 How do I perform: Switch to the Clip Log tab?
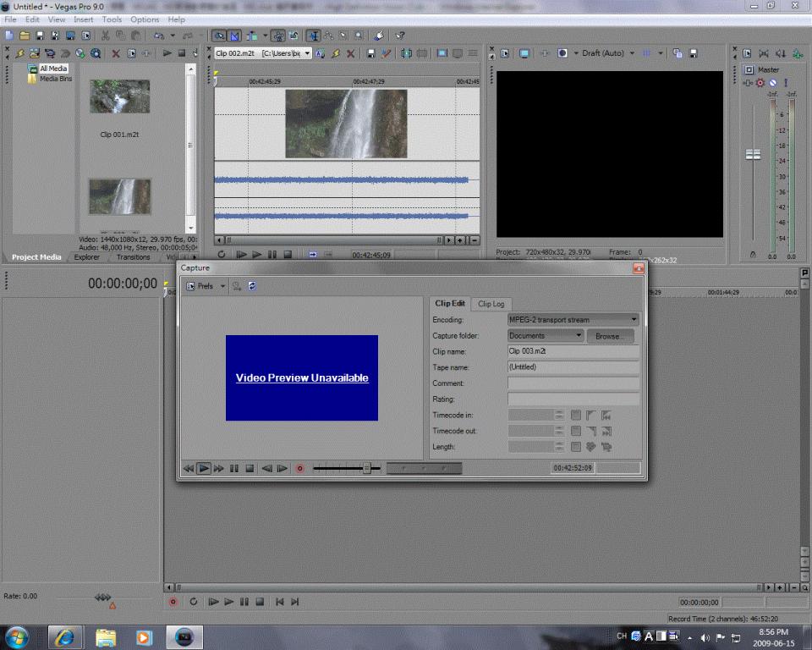[x=491, y=304]
